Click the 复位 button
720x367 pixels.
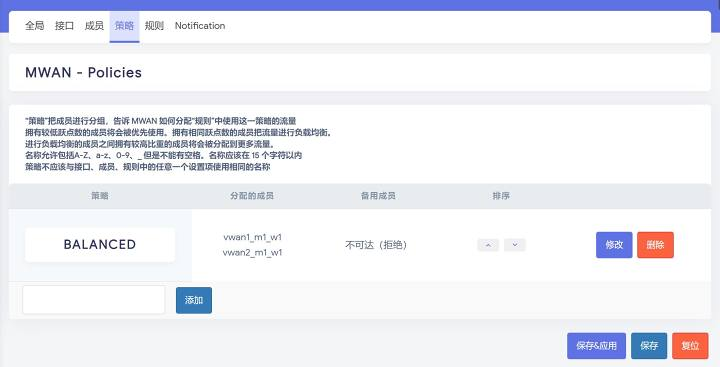pyautogui.click(x=690, y=346)
